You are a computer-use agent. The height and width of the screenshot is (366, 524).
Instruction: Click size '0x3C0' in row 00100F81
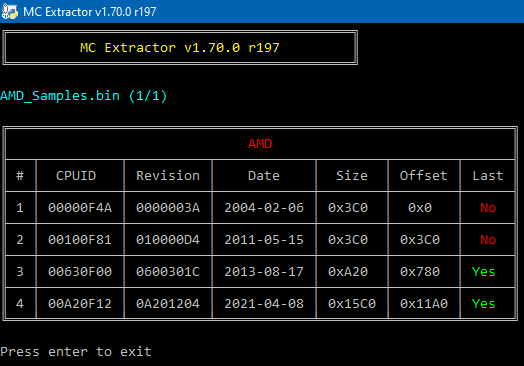point(348,240)
